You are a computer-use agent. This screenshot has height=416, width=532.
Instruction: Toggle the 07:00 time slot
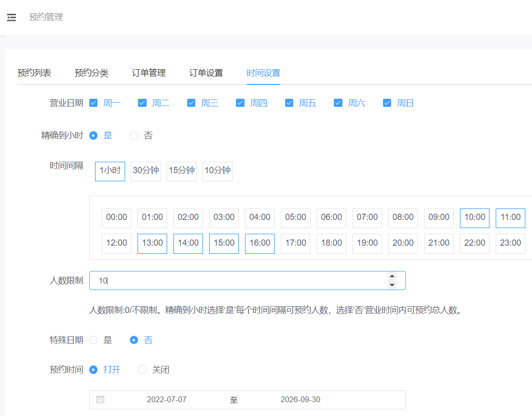(367, 218)
